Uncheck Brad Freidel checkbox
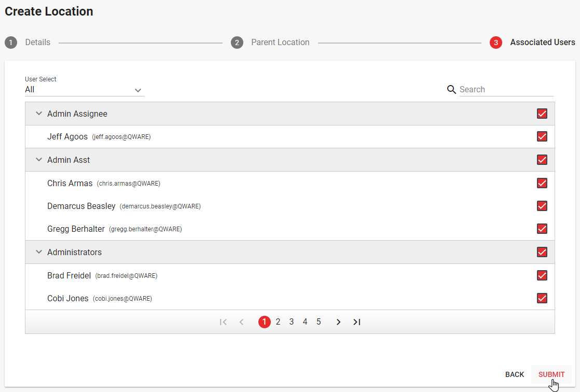Viewport: 580px width, 392px height. pos(542,275)
